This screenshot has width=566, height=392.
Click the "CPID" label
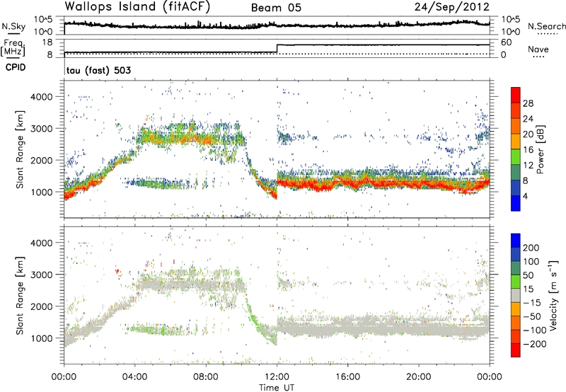click(x=16, y=67)
